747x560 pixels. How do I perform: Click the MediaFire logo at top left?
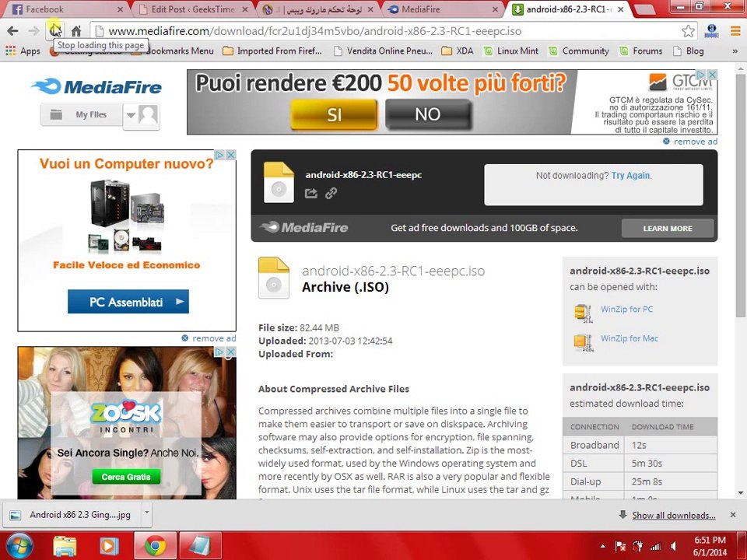[96, 86]
